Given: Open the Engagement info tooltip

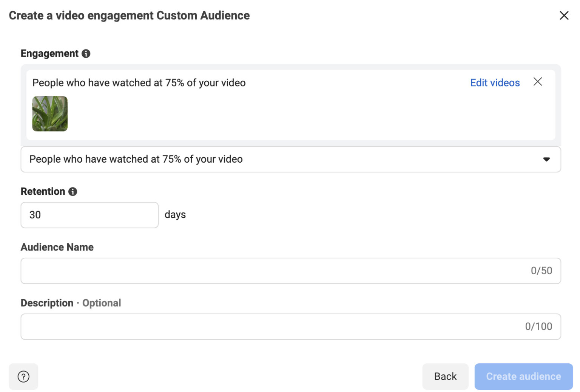Looking at the screenshot, I should (x=86, y=54).
